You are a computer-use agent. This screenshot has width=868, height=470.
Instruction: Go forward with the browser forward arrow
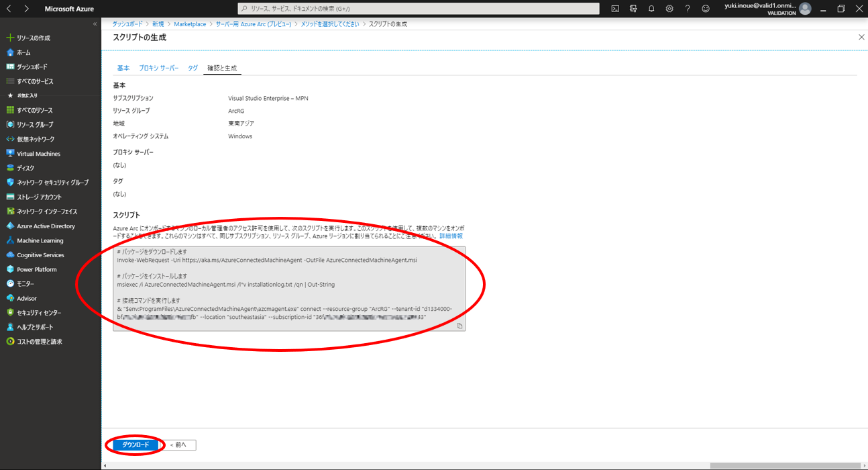(x=26, y=9)
